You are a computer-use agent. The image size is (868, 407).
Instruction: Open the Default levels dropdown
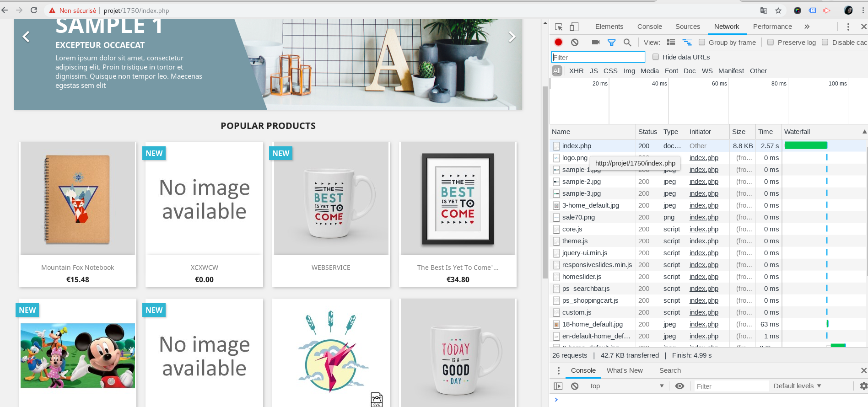point(798,386)
